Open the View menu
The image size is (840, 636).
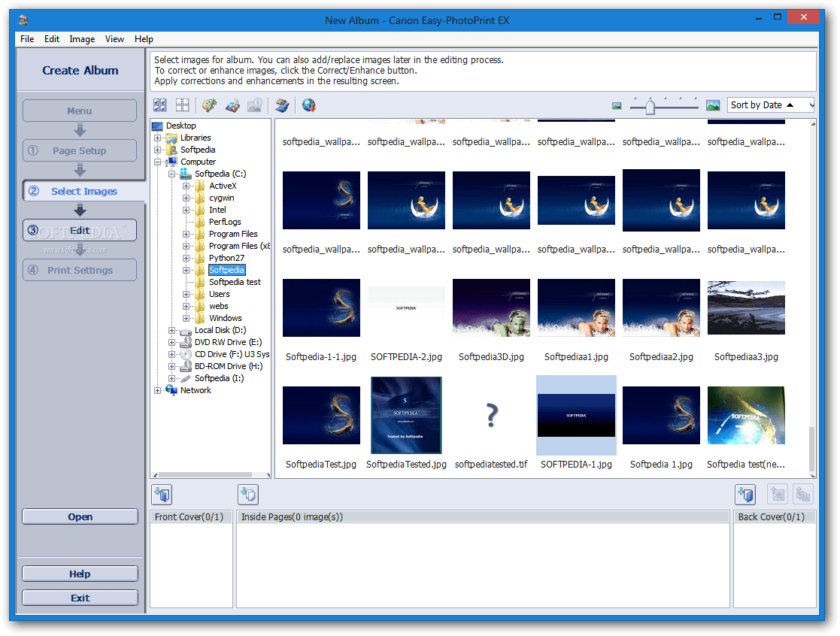(x=114, y=38)
